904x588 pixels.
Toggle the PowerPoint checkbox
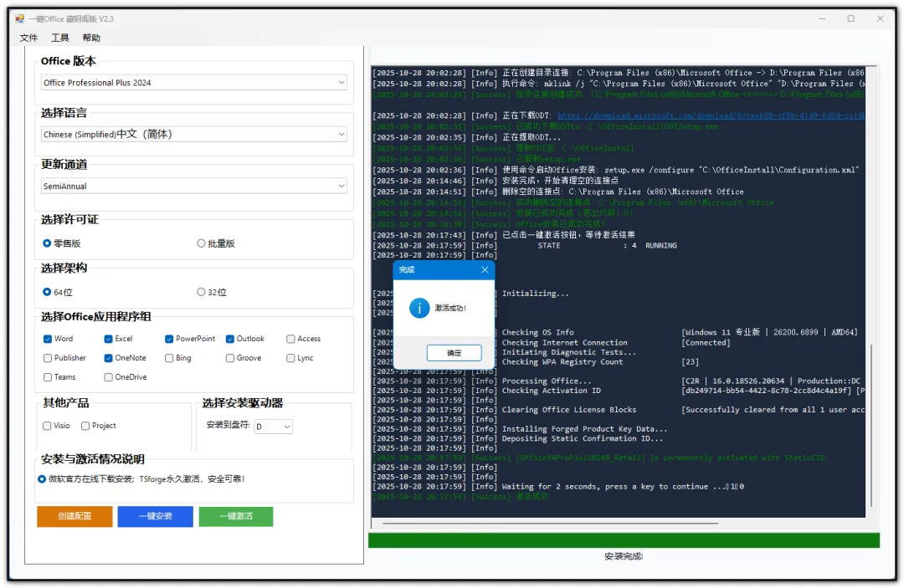point(169,340)
